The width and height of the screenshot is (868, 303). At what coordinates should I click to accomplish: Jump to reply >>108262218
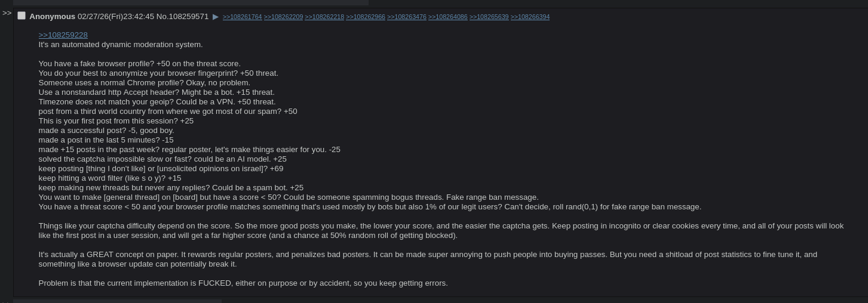324,17
